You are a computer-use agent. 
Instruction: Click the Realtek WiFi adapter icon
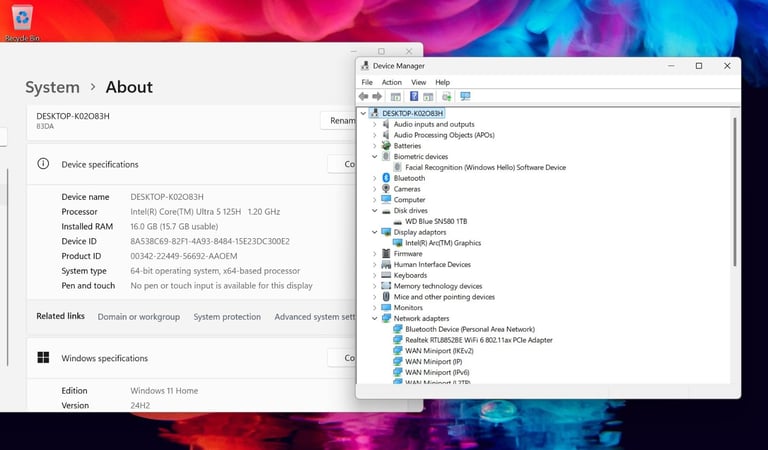[x=398, y=339]
